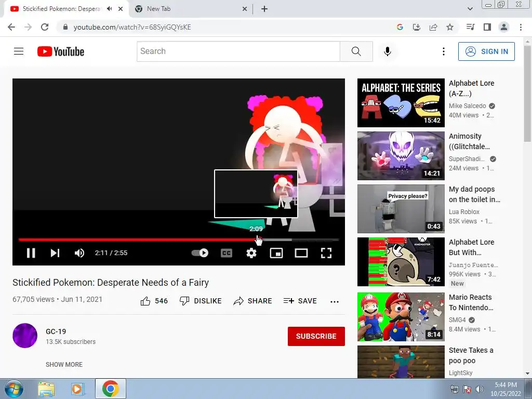
Task: Pause the video with the pause button
Action: tap(31, 253)
